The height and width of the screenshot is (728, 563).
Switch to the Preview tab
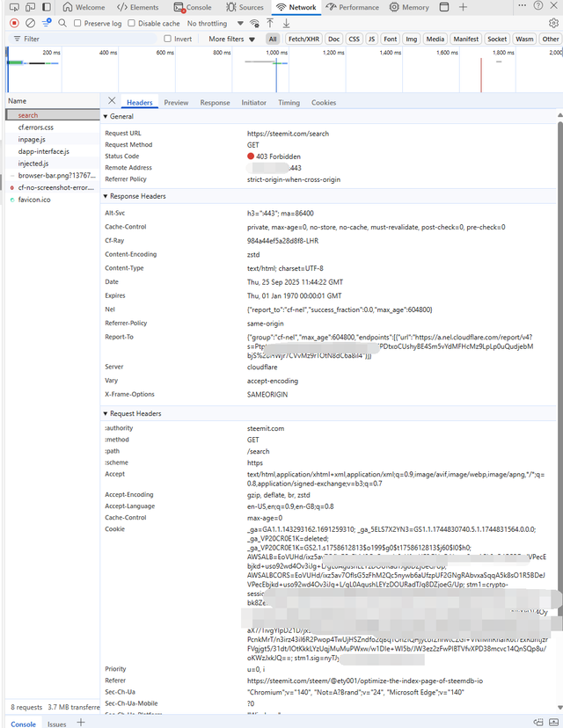[176, 103]
